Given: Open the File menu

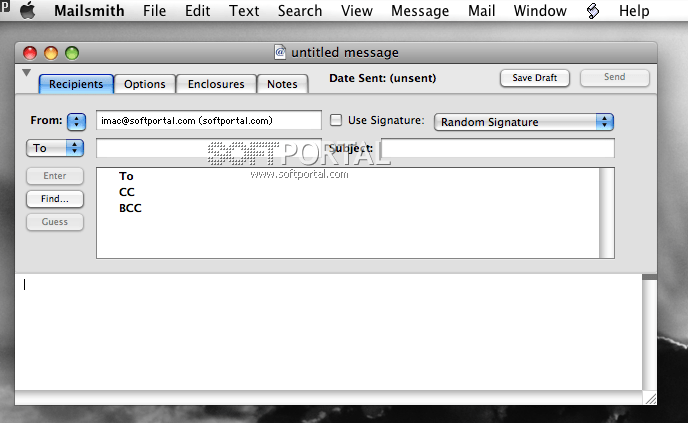Looking at the screenshot, I should tap(154, 11).
